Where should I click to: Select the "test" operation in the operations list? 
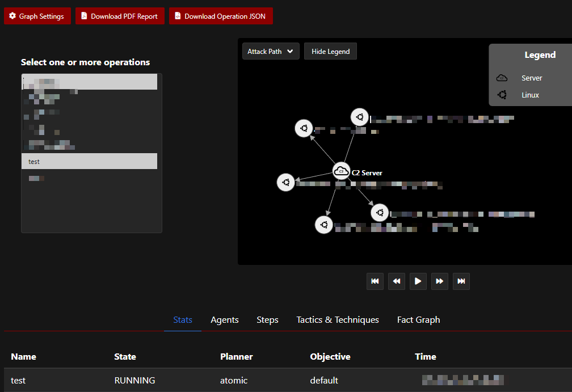[90, 161]
